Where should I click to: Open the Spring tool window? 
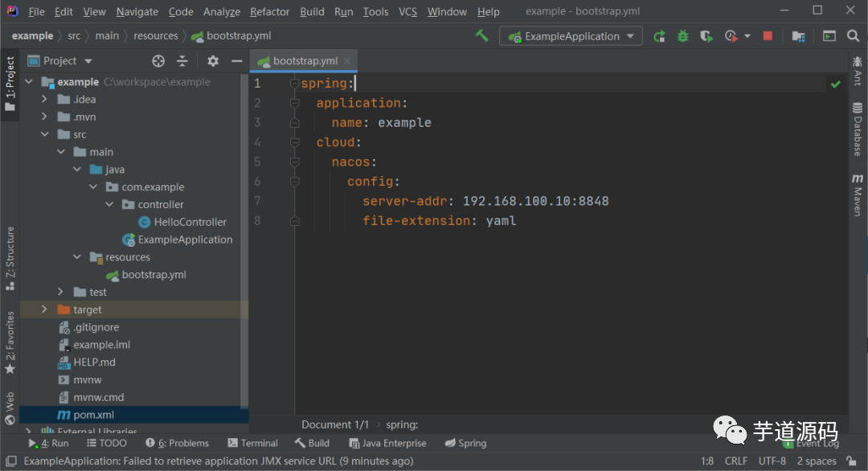(x=465, y=444)
